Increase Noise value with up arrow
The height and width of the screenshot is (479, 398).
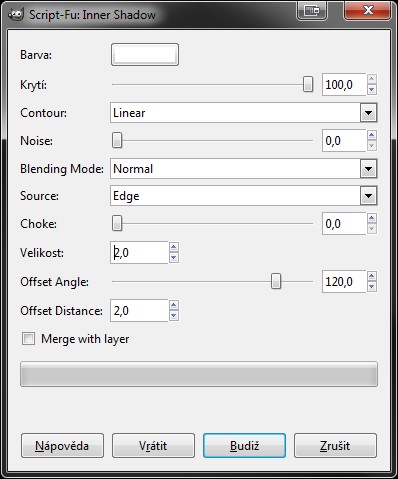pyautogui.click(x=372, y=135)
